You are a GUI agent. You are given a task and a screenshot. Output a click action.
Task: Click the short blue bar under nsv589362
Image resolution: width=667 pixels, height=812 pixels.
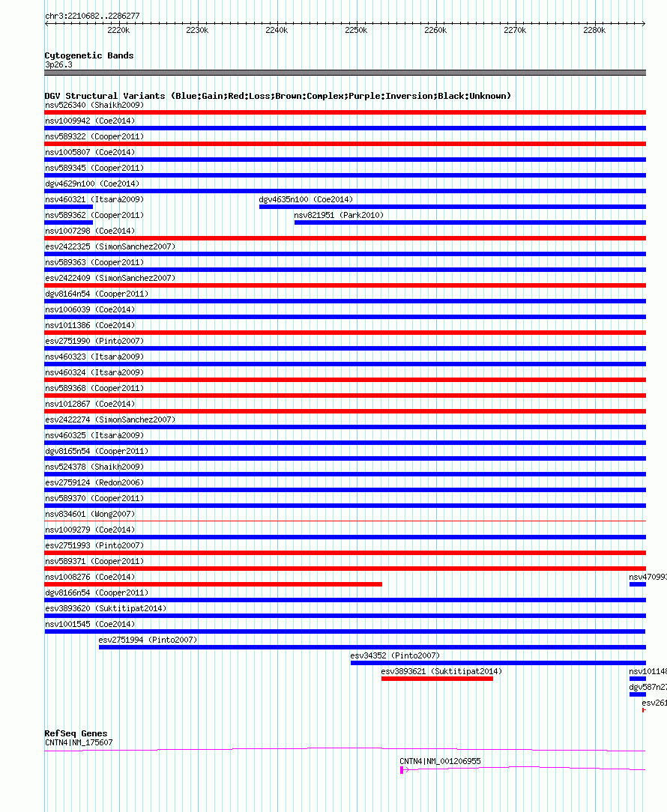coord(69,222)
